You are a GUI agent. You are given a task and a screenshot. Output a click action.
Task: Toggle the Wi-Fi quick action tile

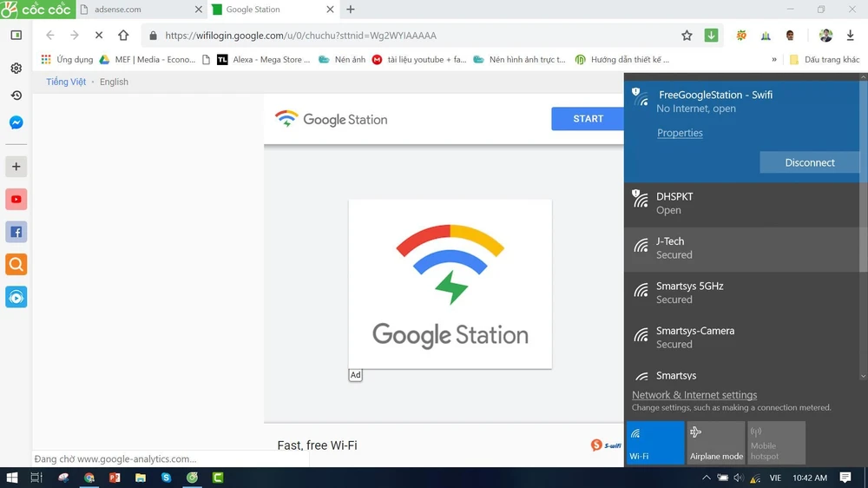tap(654, 443)
